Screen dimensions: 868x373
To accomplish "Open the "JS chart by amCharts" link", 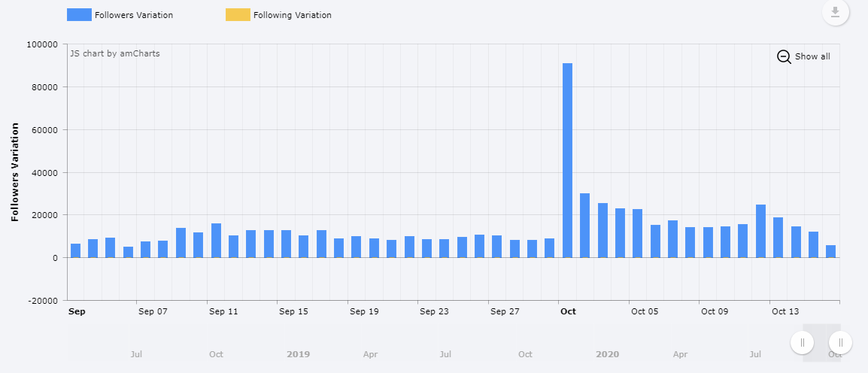I will [114, 53].
